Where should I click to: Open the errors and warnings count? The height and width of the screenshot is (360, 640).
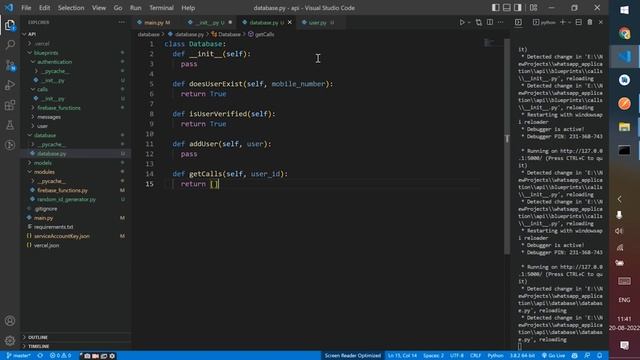tap(60, 356)
